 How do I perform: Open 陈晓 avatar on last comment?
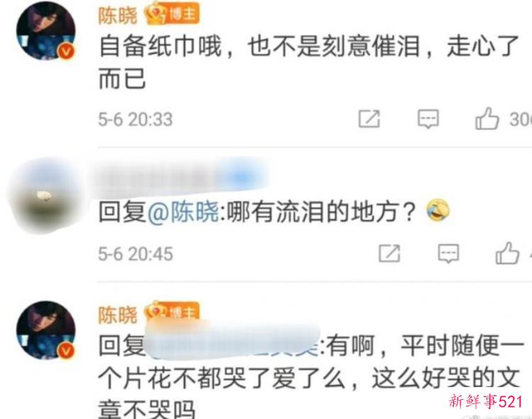click(46, 330)
